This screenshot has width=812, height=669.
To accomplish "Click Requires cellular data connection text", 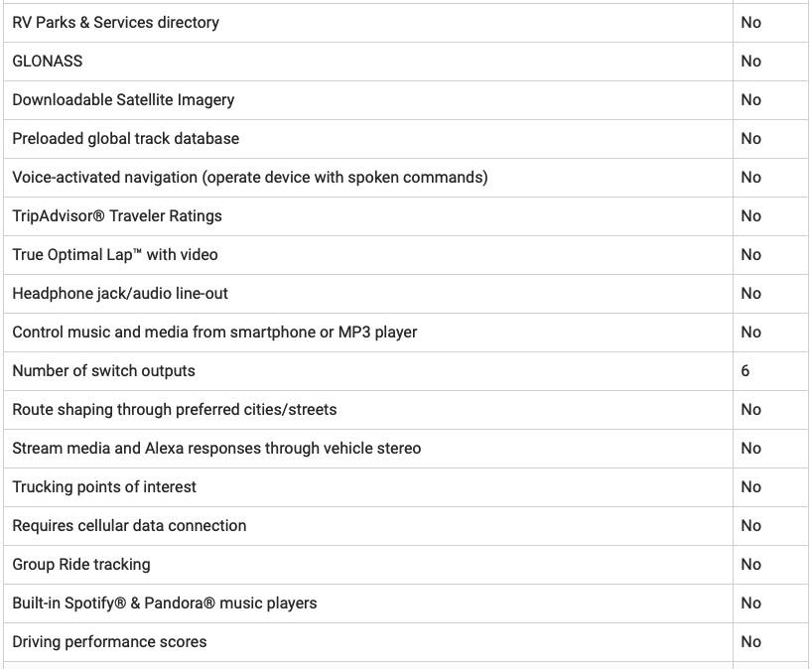I will click(x=129, y=525).
